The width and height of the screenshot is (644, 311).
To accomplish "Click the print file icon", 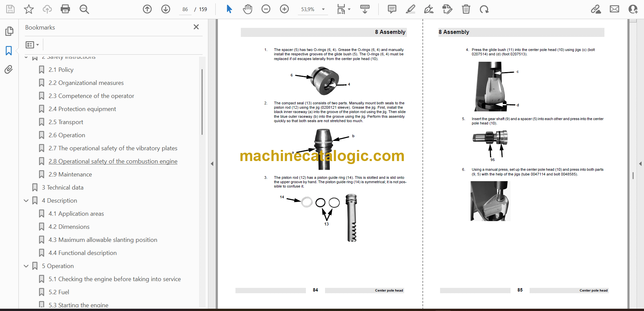I will (x=65, y=9).
